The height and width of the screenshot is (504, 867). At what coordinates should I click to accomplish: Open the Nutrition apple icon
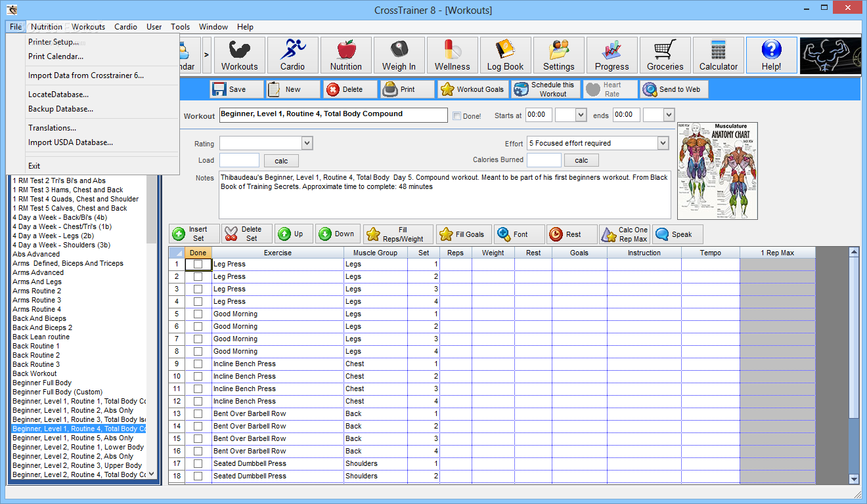346,55
